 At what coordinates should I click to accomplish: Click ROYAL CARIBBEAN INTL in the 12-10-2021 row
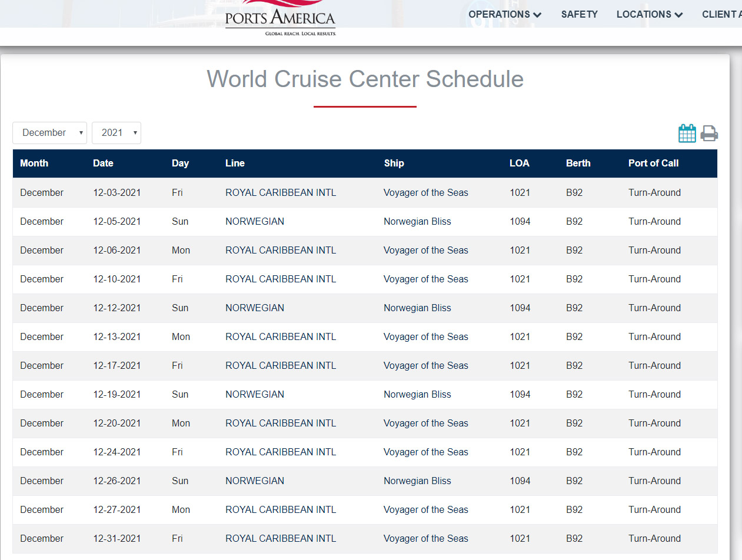coord(281,279)
